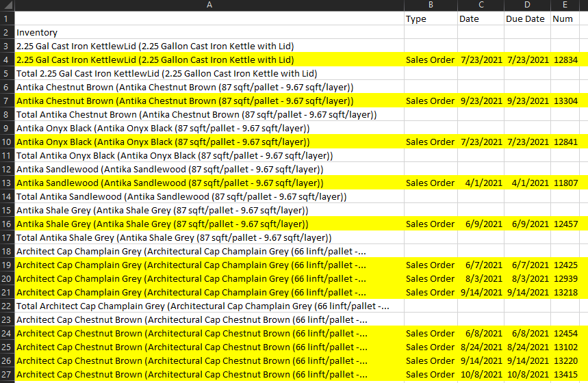The width and height of the screenshot is (588, 383).
Task: Click order number 11807
Action: [x=565, y=183]
